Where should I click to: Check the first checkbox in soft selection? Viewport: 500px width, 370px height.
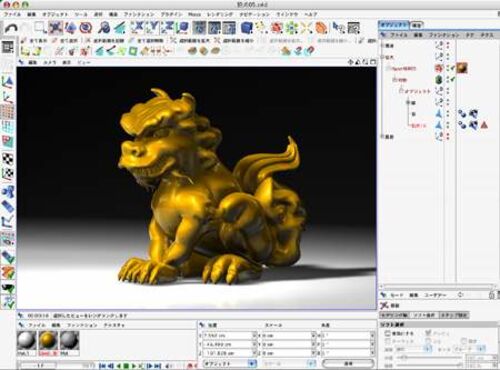(x=387, y=333)
